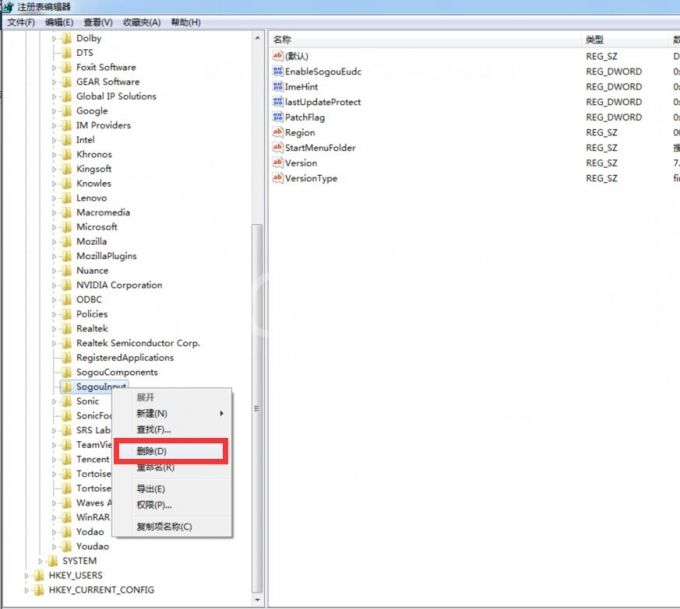The height and width of the screenshot is (609, 680).
Task: Click the lastUpdateProtect DWORD value icon
Action: point(278,102)
